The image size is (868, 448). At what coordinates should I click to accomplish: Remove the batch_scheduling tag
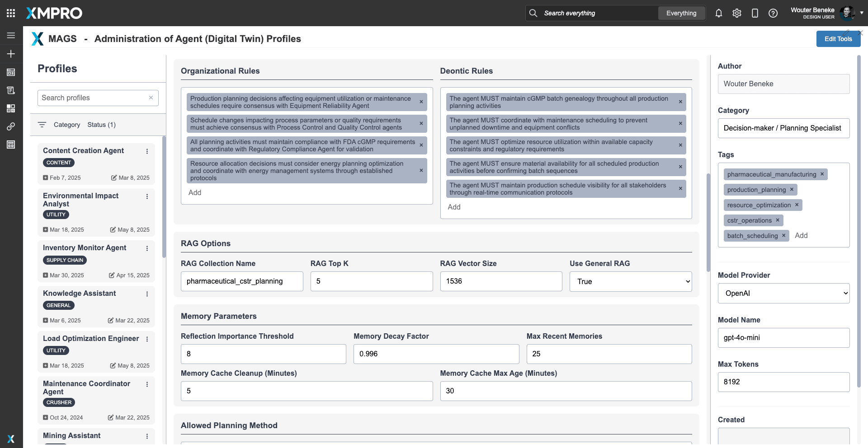point(783,236)
